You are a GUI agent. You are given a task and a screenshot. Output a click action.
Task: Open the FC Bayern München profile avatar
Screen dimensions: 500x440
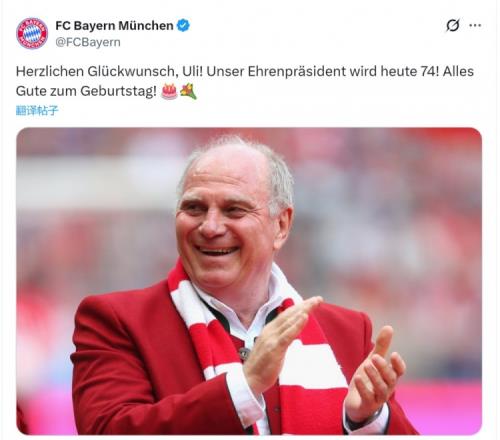32,33
